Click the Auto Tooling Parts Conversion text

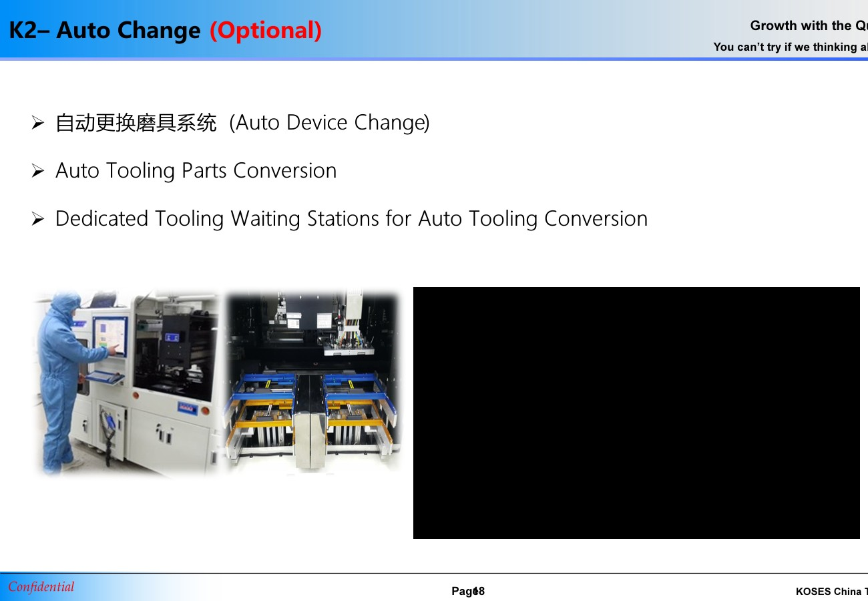(x=196, y=171)
